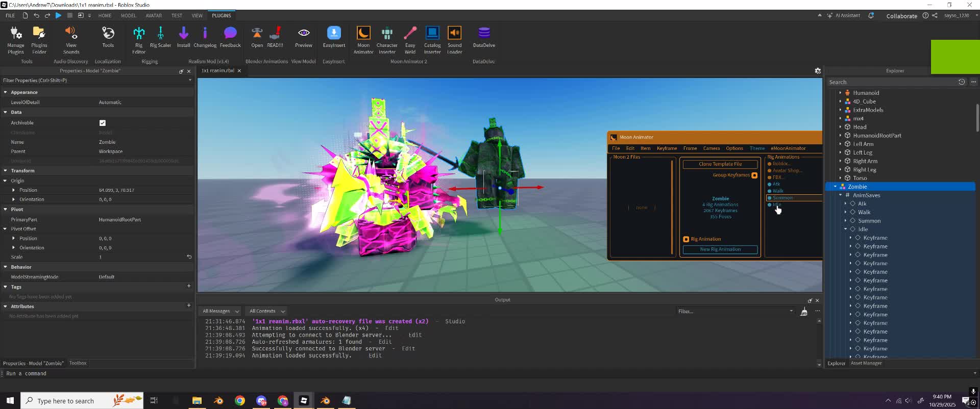Select the Idle rig animation
980x409 pixels.
(x=776, y=205)
